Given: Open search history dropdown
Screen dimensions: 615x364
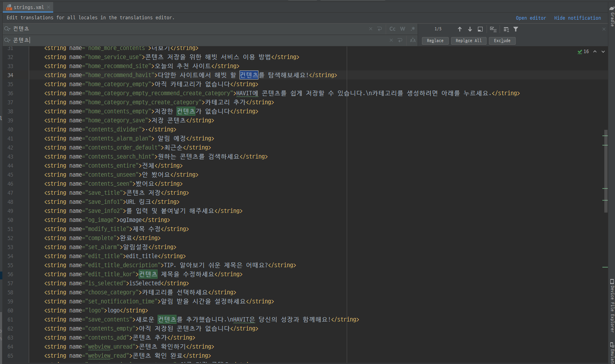Looking at the screenshot, I should click(x=8, y=28).
